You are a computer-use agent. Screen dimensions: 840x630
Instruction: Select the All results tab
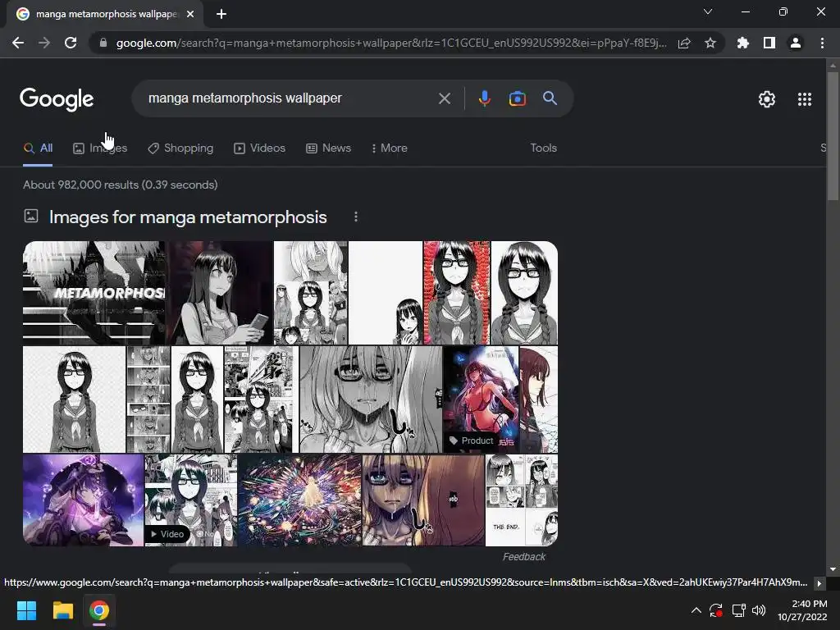(38, 148)
